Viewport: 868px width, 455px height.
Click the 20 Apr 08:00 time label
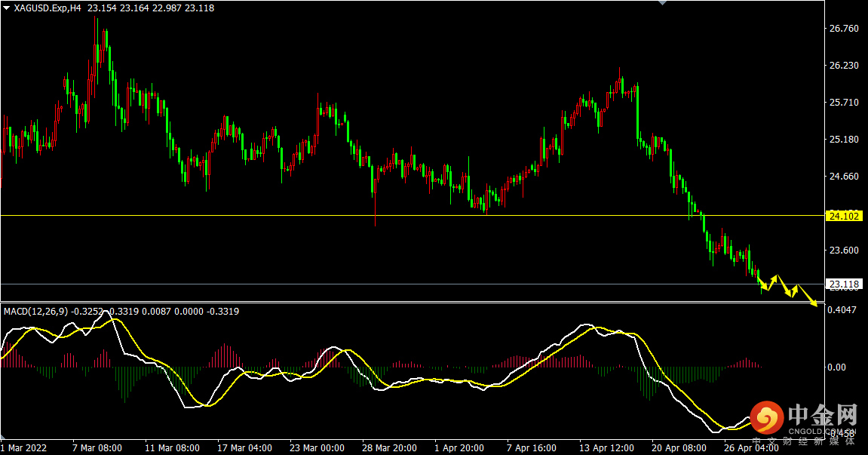679,447
